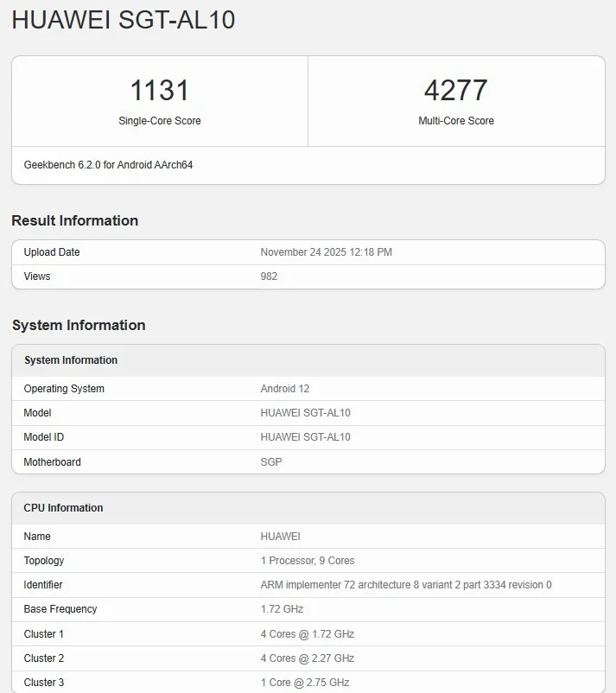Click the 4277 multi-core score number
616x693 pixels.
[x=455, y=90]
